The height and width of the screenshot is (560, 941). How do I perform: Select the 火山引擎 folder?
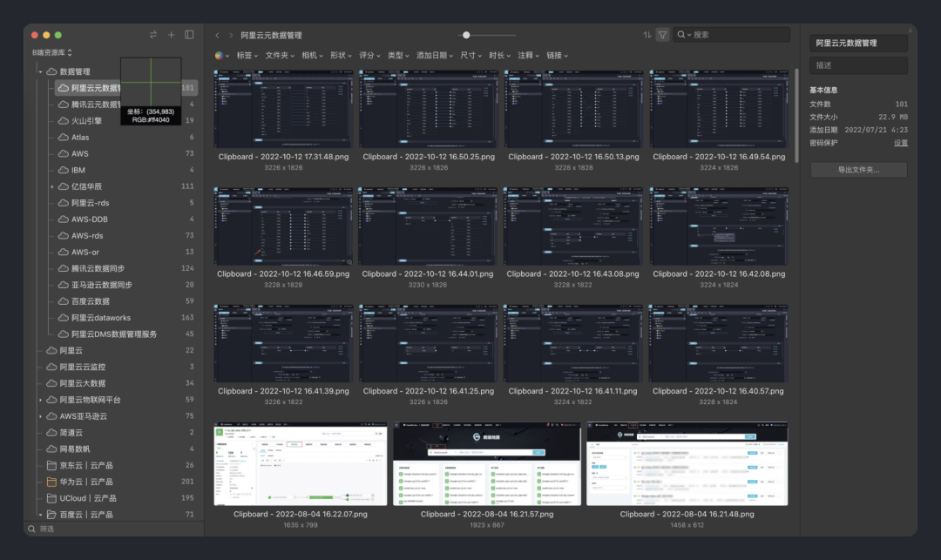coord(125,120)
